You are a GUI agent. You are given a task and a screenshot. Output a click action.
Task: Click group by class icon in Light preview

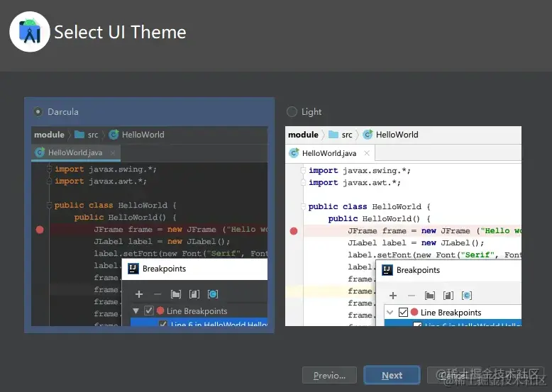[467, 296]
